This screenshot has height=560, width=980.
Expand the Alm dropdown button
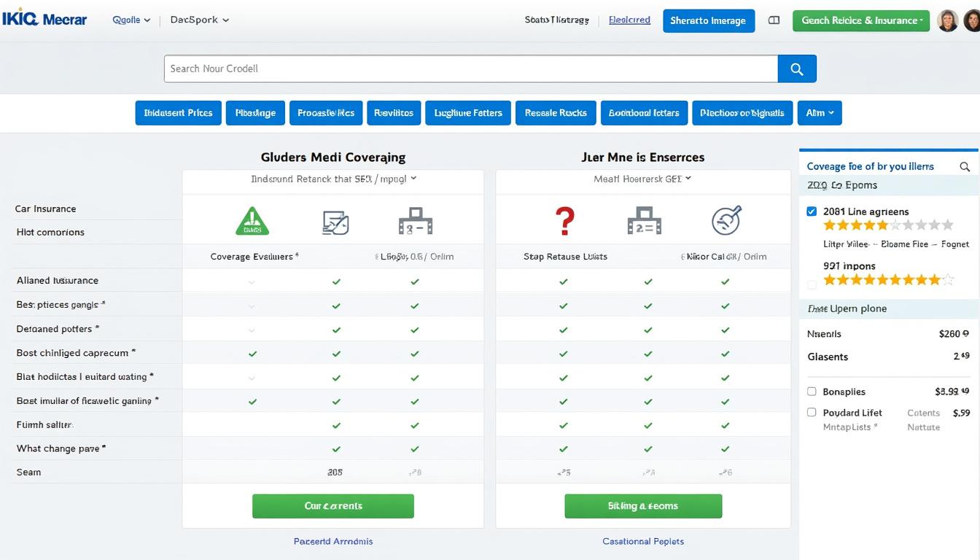(820, 113)
